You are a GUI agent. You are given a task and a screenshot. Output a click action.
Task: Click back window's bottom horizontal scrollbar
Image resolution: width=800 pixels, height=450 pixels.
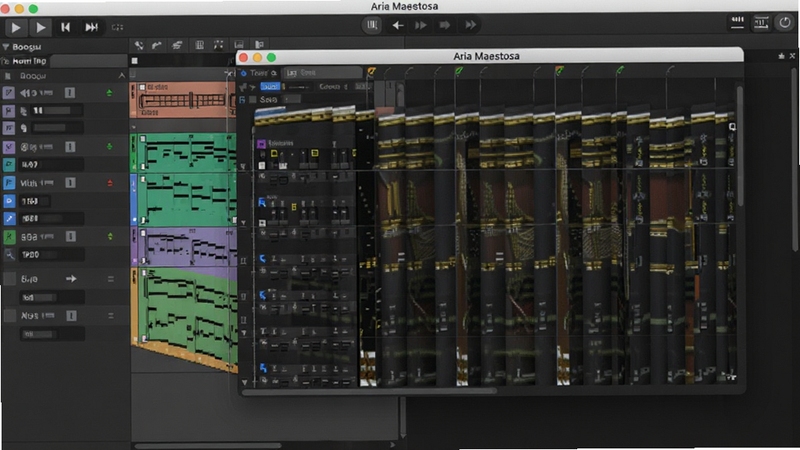click(x=208, y=446)
